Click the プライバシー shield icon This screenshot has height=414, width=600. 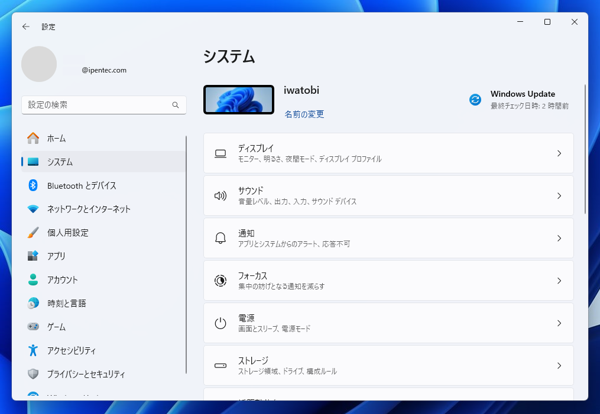coord(33,374)
